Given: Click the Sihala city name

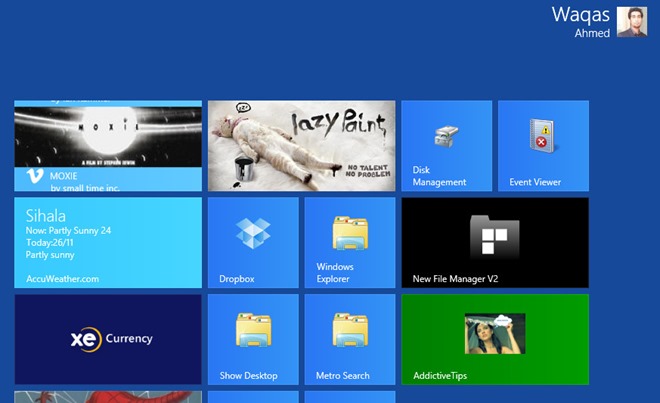Looking at the screenshot, I should click(45, 216).
